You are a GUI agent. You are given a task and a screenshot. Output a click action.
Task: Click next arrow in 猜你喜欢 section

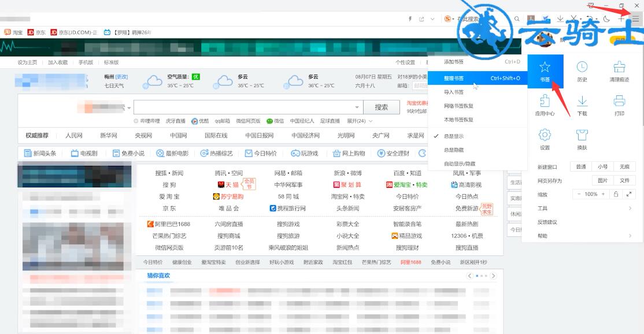click(493, 276)
